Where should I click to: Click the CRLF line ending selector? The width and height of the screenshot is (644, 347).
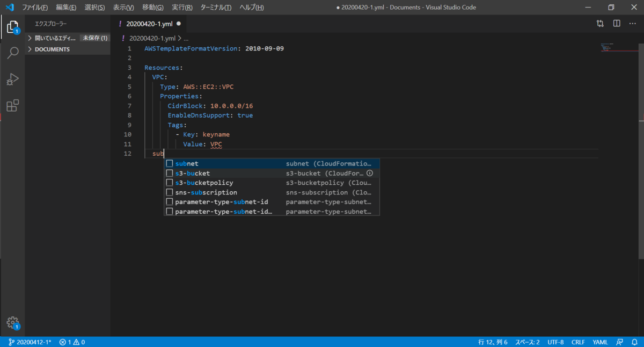[x=578, y=342]
